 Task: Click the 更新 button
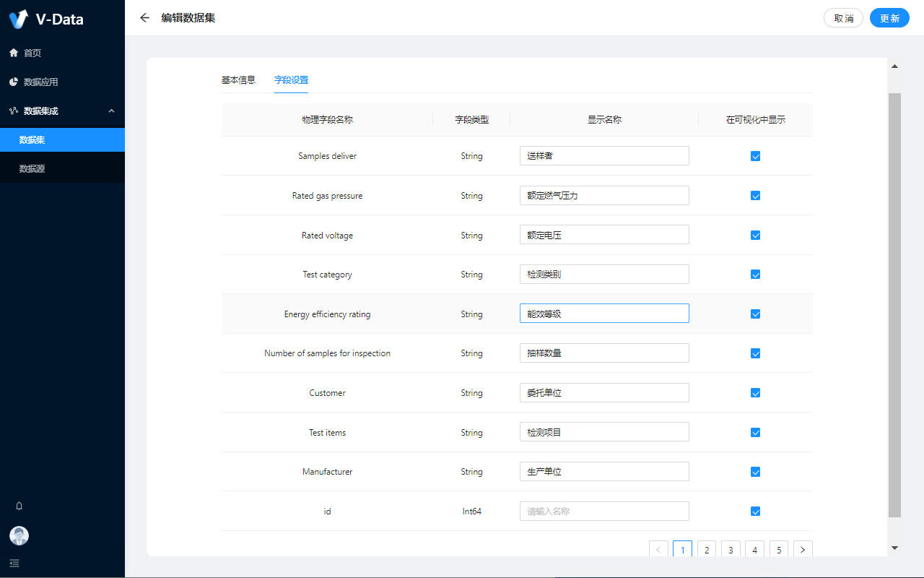[x=889, y=18]
